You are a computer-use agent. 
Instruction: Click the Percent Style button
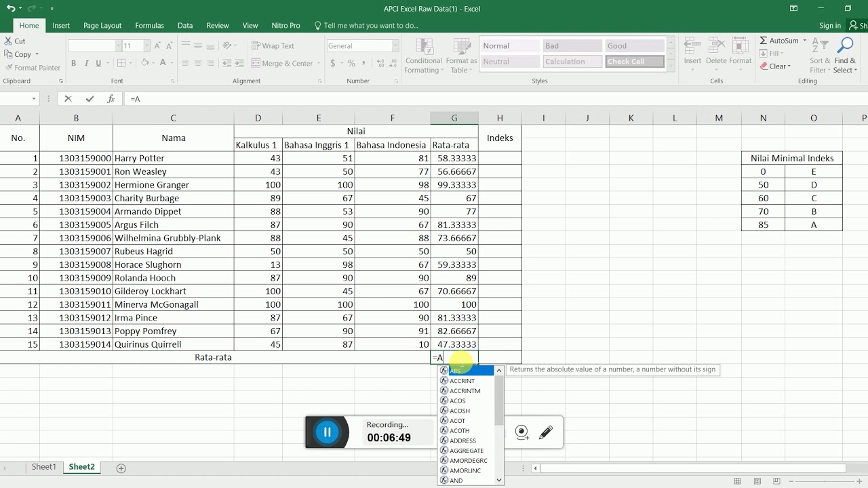click(x=351, y=63)
